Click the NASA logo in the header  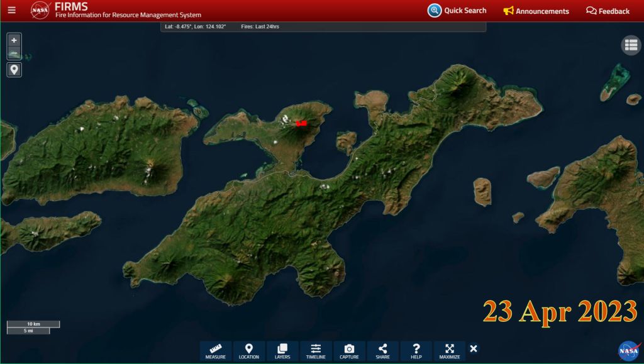(40, 10)
